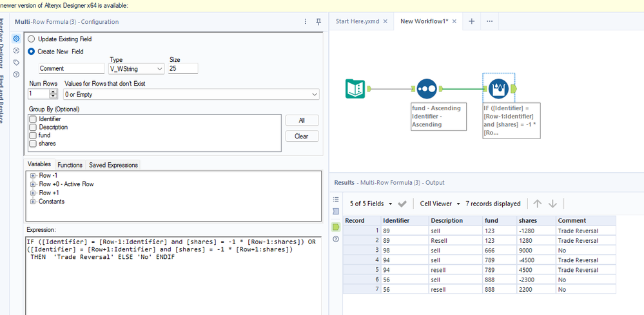The image size is (644, 315).
Task: Switch to the Functions tab
Action: point(70,165)
